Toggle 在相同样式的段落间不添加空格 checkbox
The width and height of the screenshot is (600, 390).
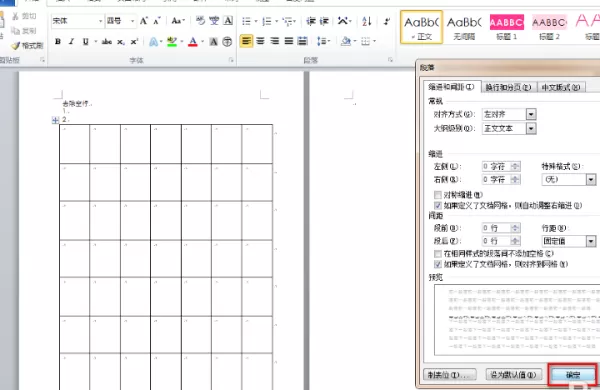coord(438,253)
